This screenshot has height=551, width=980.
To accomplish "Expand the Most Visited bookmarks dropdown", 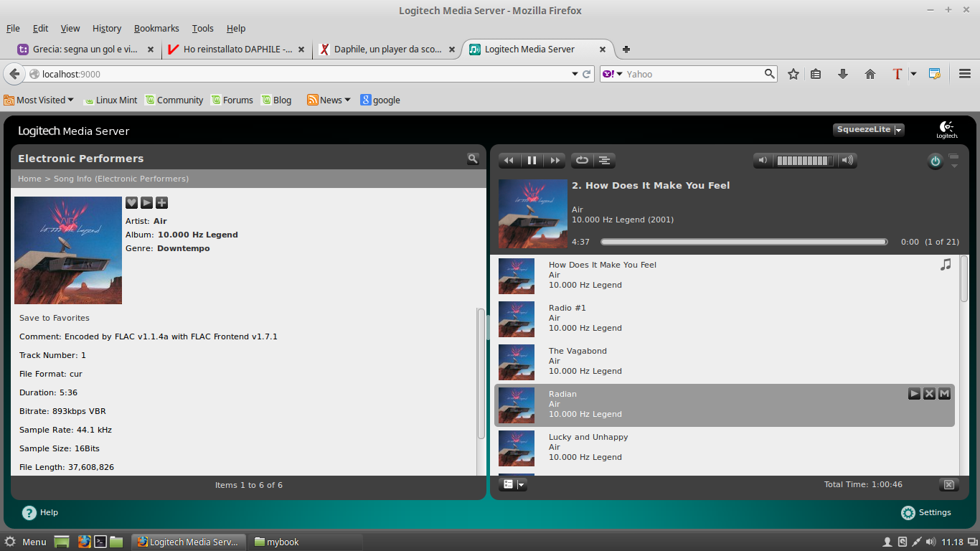I will [x=39, y=100].
